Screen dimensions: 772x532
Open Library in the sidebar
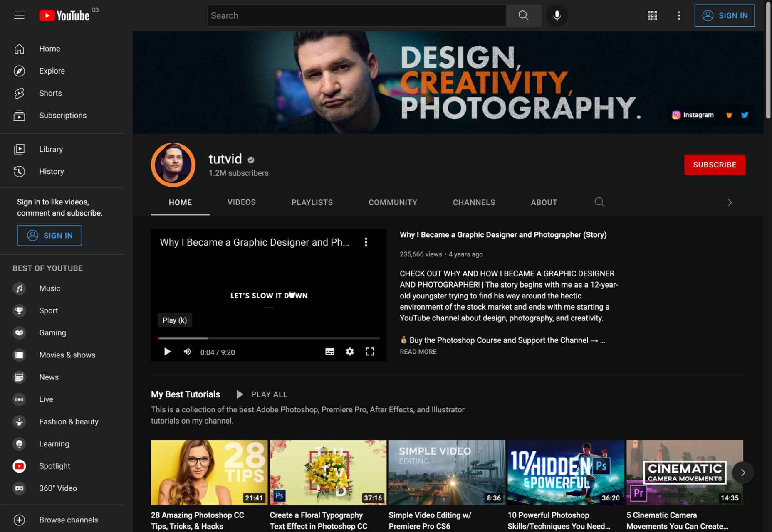pos(62,149)
